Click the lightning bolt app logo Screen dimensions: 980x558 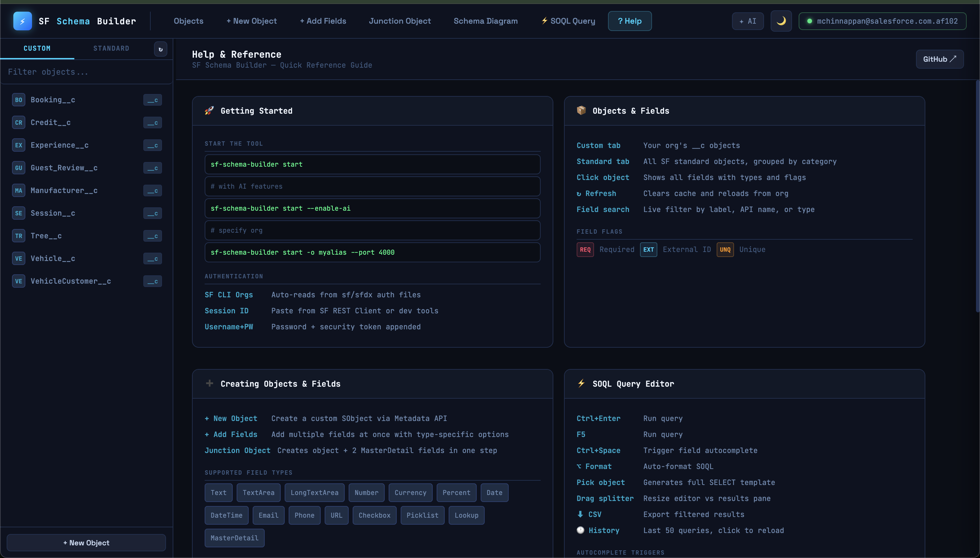coord(22,21)
